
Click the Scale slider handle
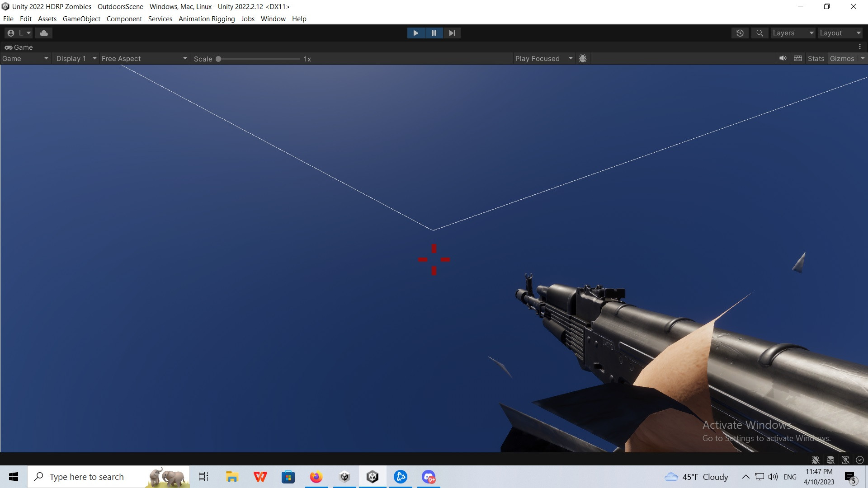point(218,59)
